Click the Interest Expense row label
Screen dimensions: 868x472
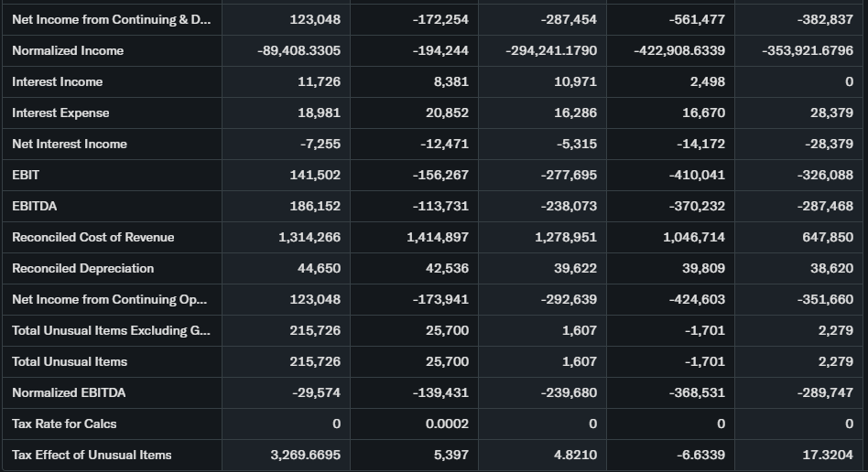(60, 113)
